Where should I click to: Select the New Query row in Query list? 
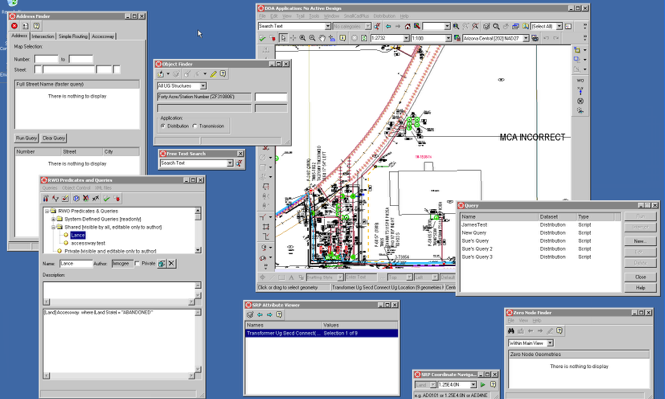(540, 233)
